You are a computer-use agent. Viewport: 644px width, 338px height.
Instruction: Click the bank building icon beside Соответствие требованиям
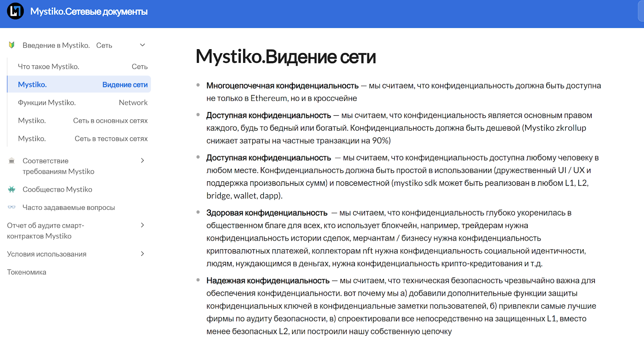pyautogui.click(x=12, y=161)
